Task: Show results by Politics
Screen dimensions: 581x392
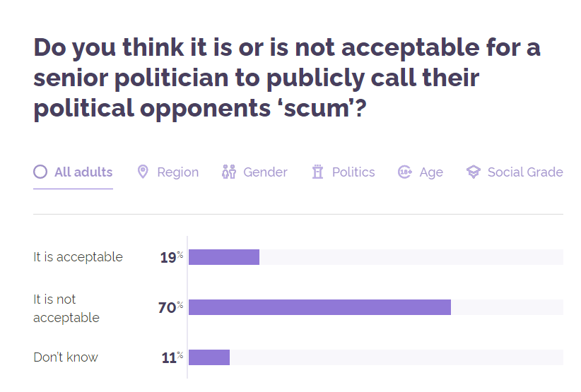Action: (x=353, y=172)
